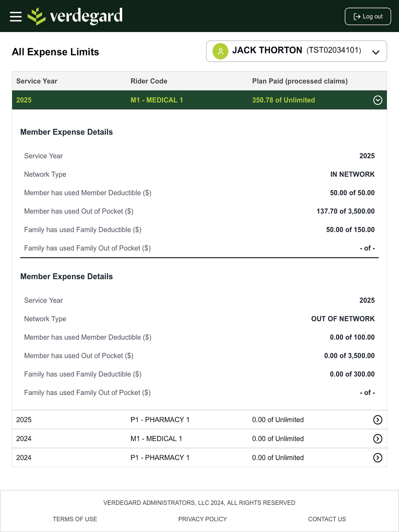Click the green member avatar icon
The height and width of the screenshot is (532, 399).
click(220, 51)
